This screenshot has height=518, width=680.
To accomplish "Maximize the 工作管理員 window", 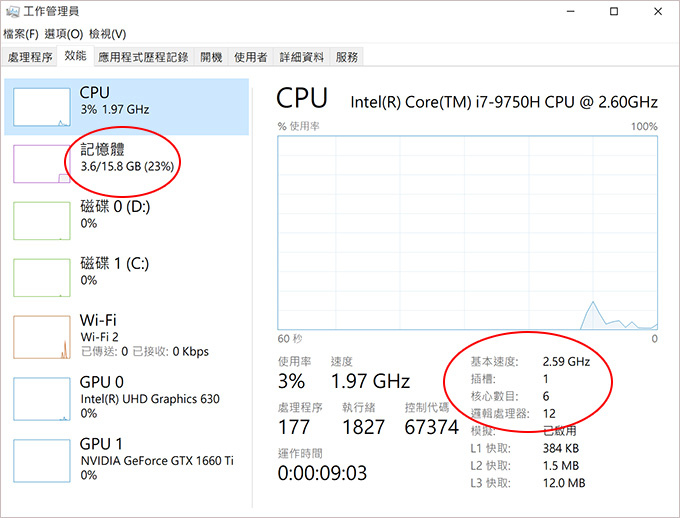I will pos(614,11).
